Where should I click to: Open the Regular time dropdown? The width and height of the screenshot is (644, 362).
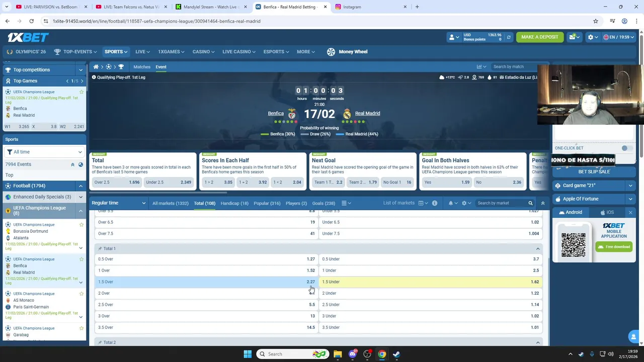point(119,203)
